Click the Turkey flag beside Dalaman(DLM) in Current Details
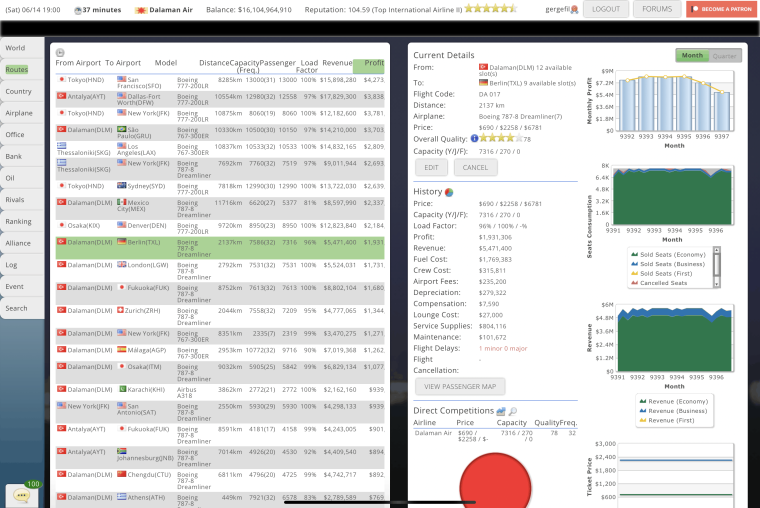The width and height of the screenshot is (760, 508). pyautogui.click(x=483, y=67)
